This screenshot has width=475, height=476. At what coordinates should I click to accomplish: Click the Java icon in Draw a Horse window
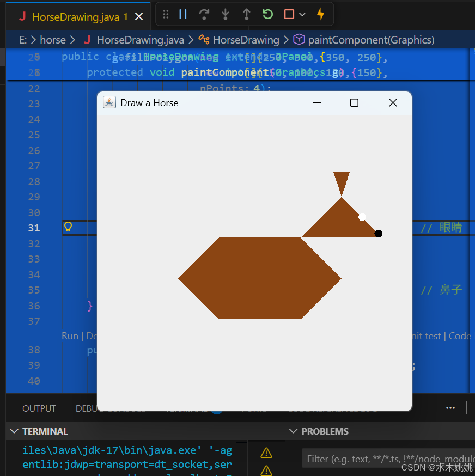click(x=109, y=102)
